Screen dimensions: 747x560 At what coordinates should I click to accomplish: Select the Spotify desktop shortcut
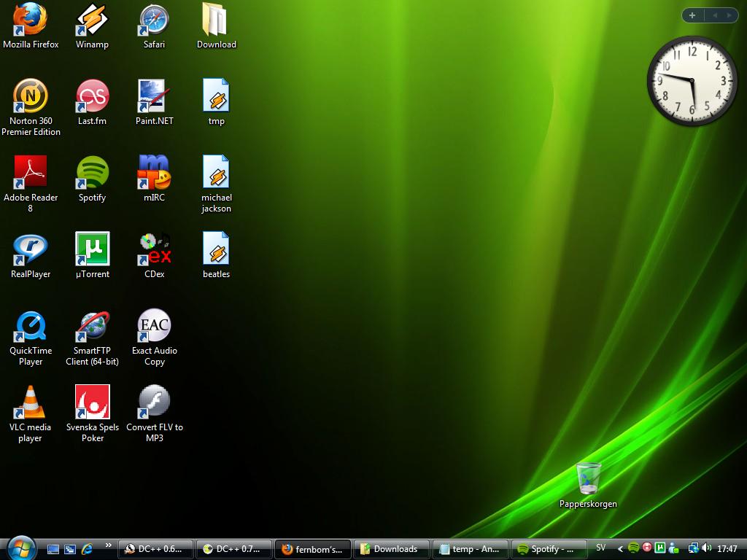pos(92,179)
